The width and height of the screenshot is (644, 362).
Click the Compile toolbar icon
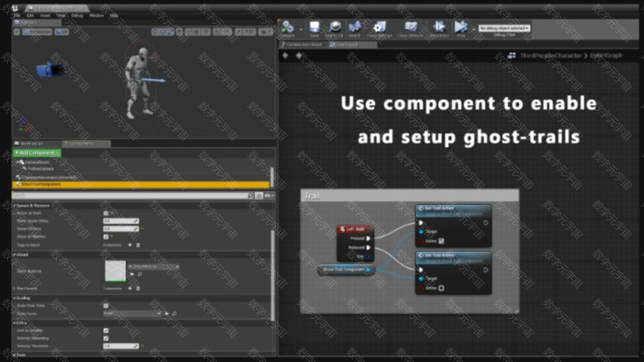[x=287, y=27]
